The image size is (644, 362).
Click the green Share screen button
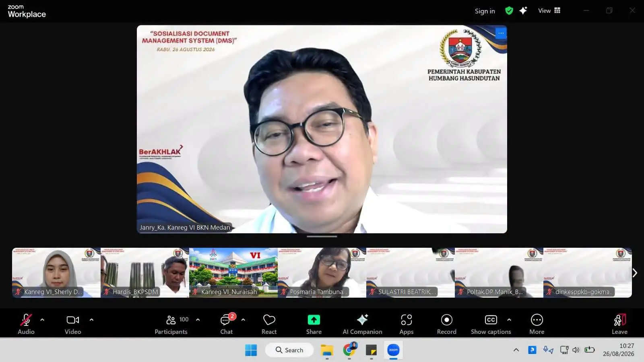pyautogui.click(x=314, y=324)
